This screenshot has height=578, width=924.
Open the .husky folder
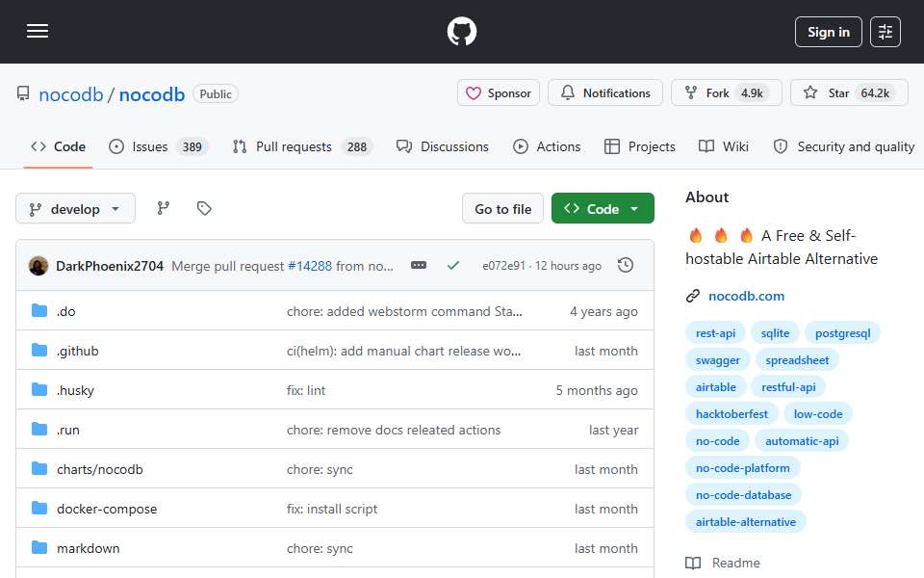pos(75,390)
